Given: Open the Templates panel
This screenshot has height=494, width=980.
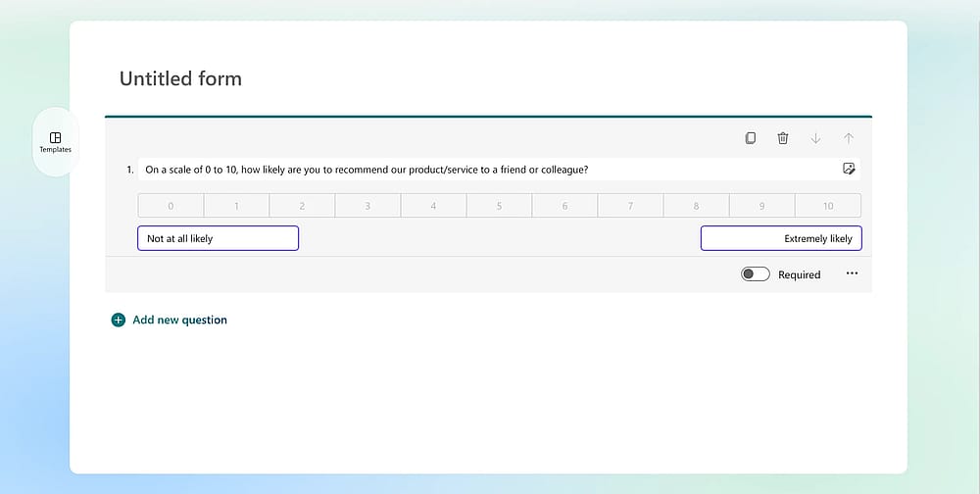Looking at the screenshot, I should tap(56, 142).
